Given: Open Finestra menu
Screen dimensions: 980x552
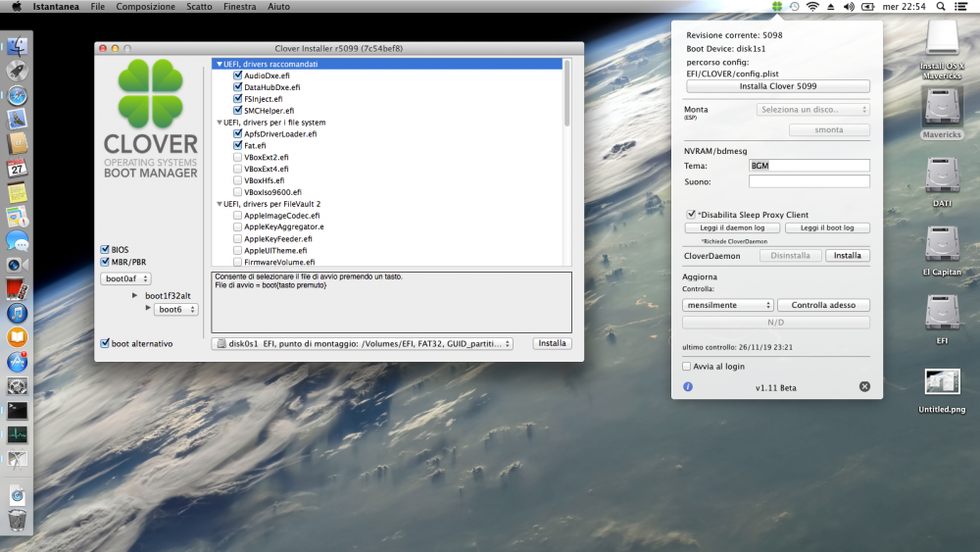Looking at the screenshot, I should (x=240, y=6).
